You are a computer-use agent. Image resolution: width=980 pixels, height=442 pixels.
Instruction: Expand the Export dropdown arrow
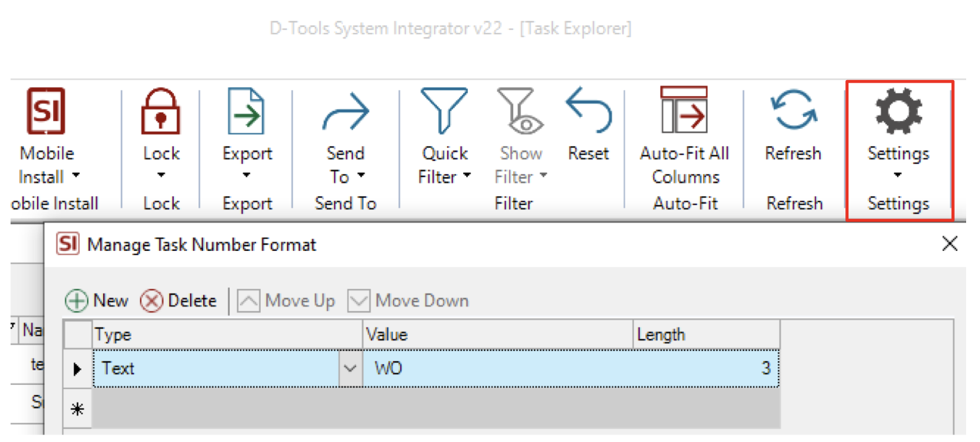246,176
